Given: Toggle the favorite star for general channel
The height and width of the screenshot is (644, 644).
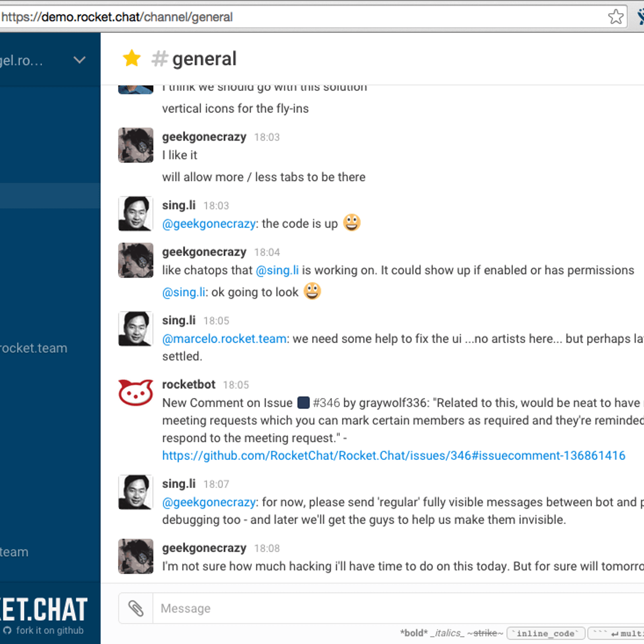Looking at the screenshot, I should pos(132,58).
